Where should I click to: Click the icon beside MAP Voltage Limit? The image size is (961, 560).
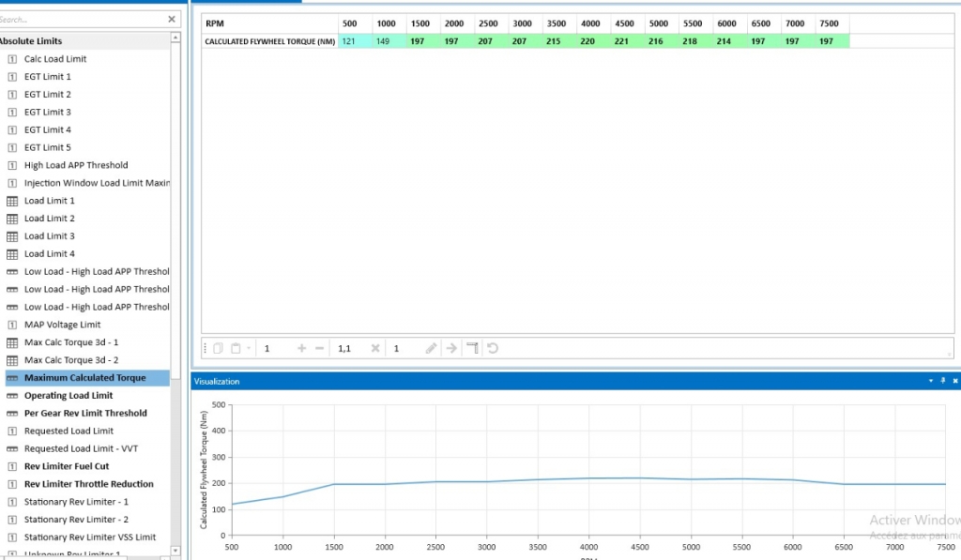tap(11, 325)
